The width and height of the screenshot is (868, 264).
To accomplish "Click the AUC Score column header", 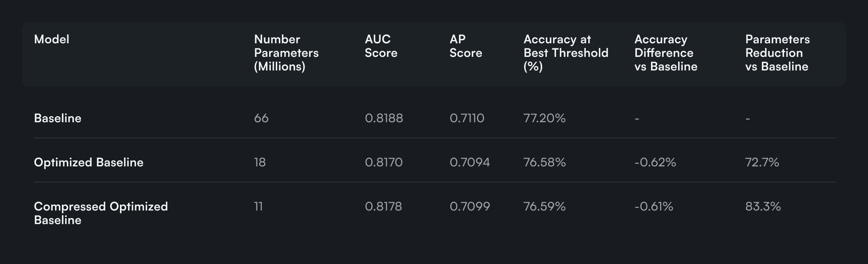I will 381,46.
